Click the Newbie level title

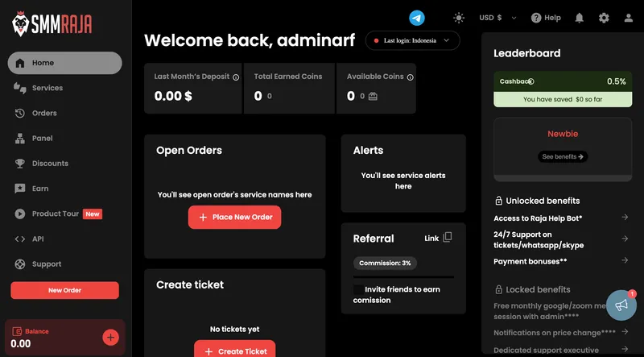(x=563, y=134)
